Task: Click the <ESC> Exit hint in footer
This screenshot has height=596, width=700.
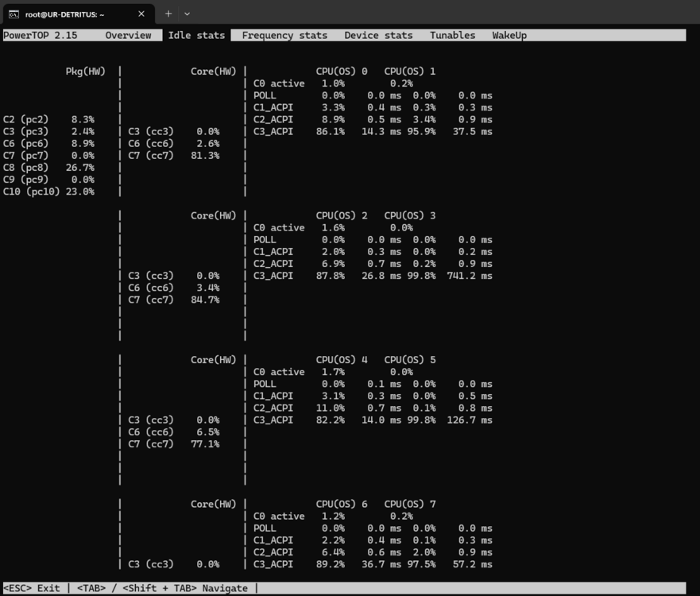Action: 31,588
